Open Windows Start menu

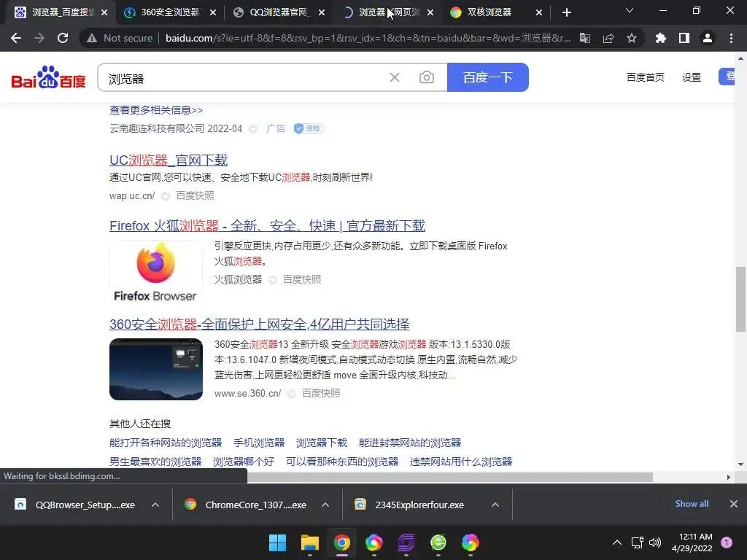277,542
